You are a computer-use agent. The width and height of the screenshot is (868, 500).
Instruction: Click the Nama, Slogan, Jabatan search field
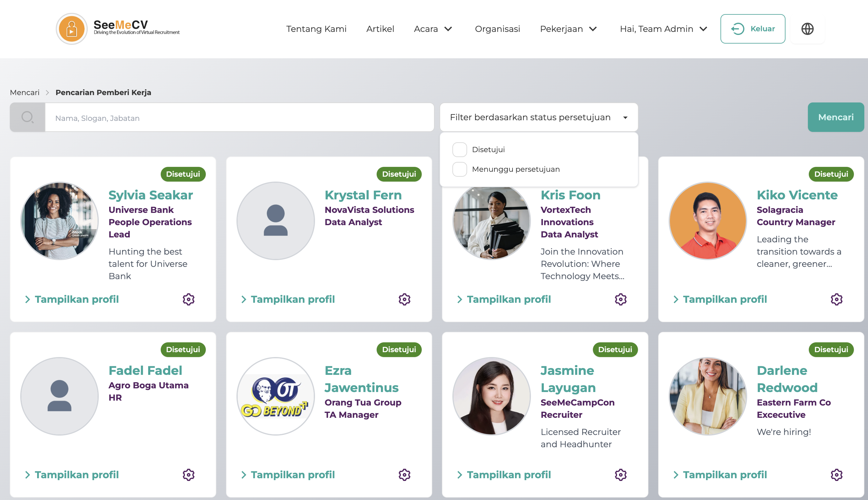(x=239, y=118)
